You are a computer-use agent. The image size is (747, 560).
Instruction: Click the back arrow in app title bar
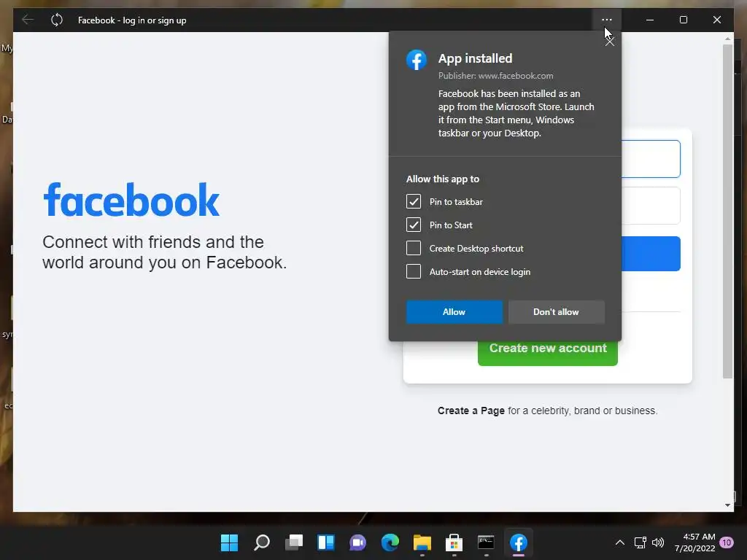pyautogui.click(x=28, y=20)
